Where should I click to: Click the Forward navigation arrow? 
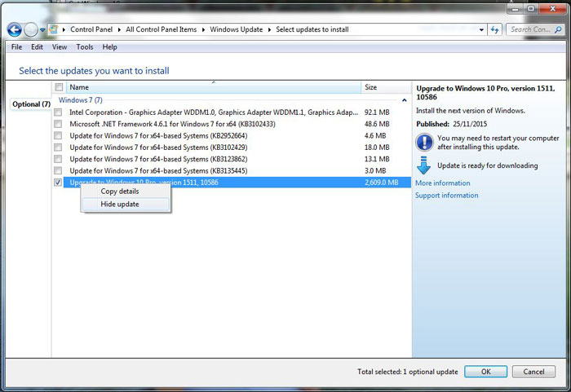pyautogui.click(x=31, y=30)
